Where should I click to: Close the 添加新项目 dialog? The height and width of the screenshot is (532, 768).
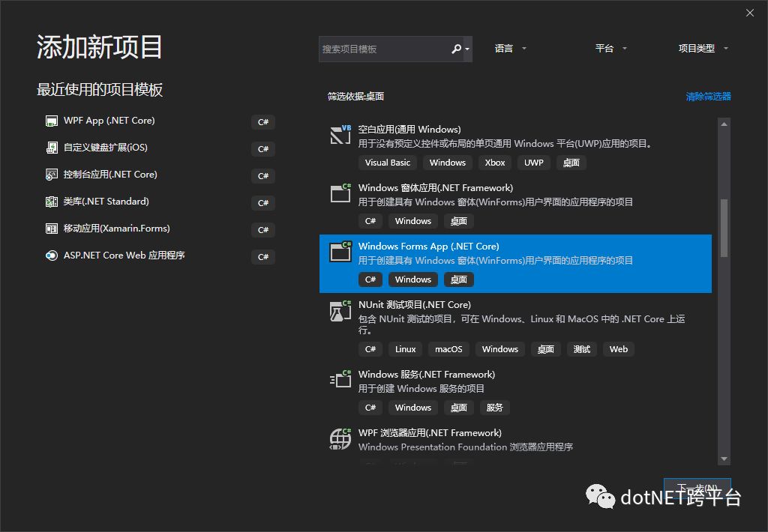coord(750,13)
